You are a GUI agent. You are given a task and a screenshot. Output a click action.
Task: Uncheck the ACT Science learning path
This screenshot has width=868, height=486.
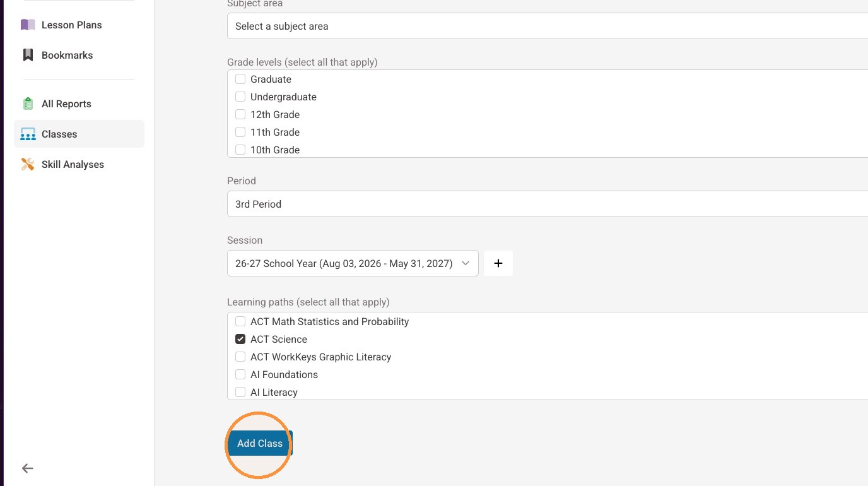coord(240,339)
